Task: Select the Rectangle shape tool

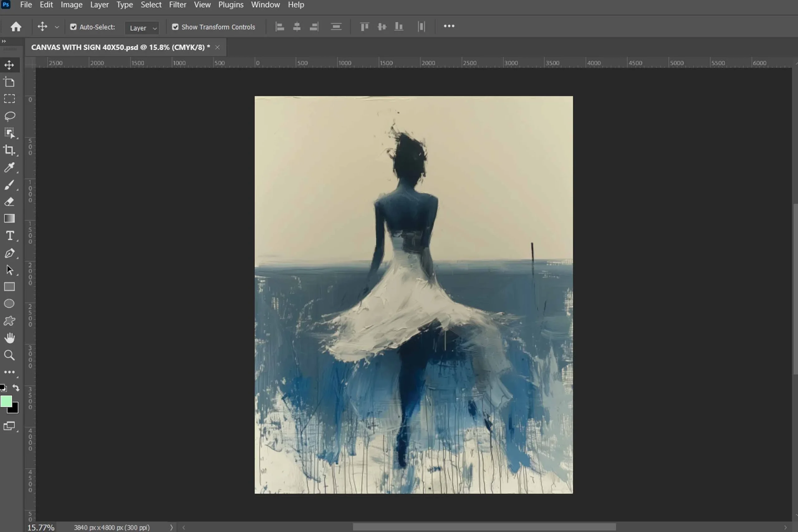Action: (9, 287)
